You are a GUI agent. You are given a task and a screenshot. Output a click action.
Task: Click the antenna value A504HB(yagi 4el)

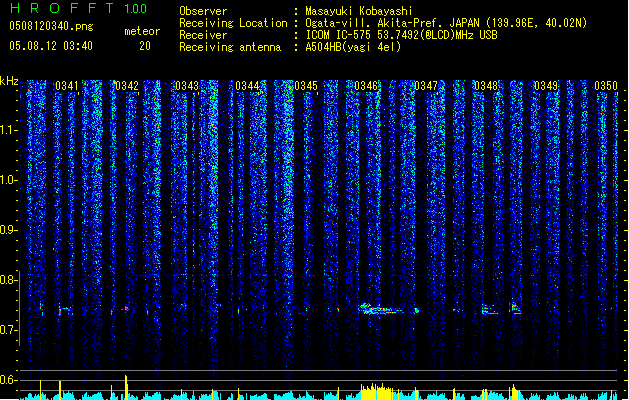(x=353, y=47)
